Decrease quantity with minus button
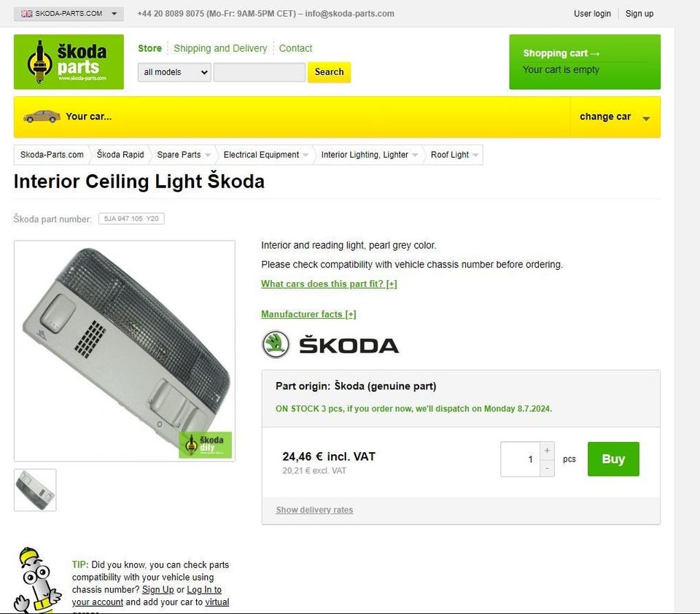 click(x=548, y=468)
